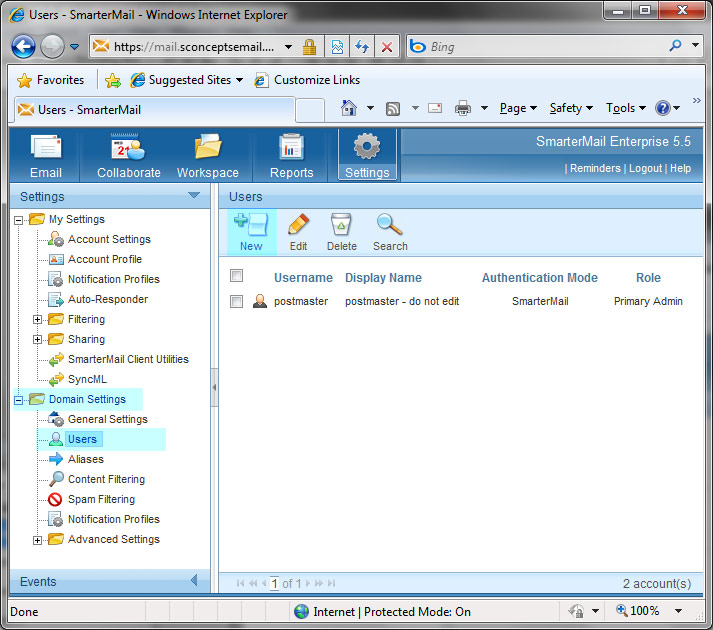
Task: Tick the select-all checkbox in header
Action: point(237,276)
